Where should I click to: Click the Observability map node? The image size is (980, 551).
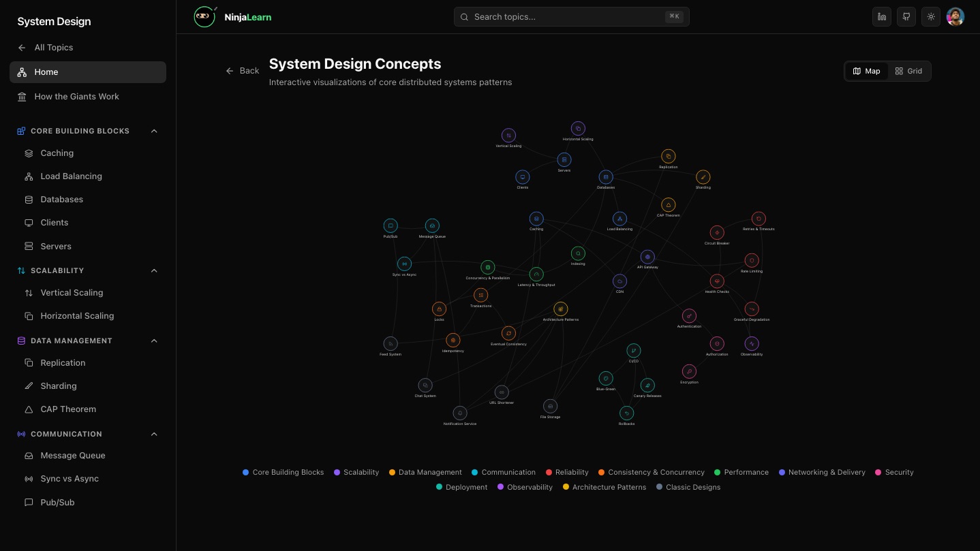pyautogui.click(x=752, y=344)
